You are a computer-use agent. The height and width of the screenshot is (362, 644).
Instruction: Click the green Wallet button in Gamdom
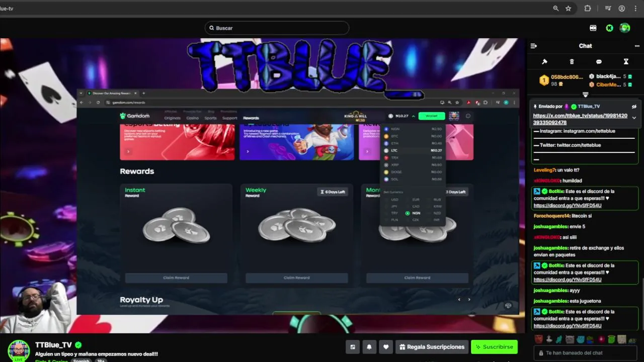(431, 116)
